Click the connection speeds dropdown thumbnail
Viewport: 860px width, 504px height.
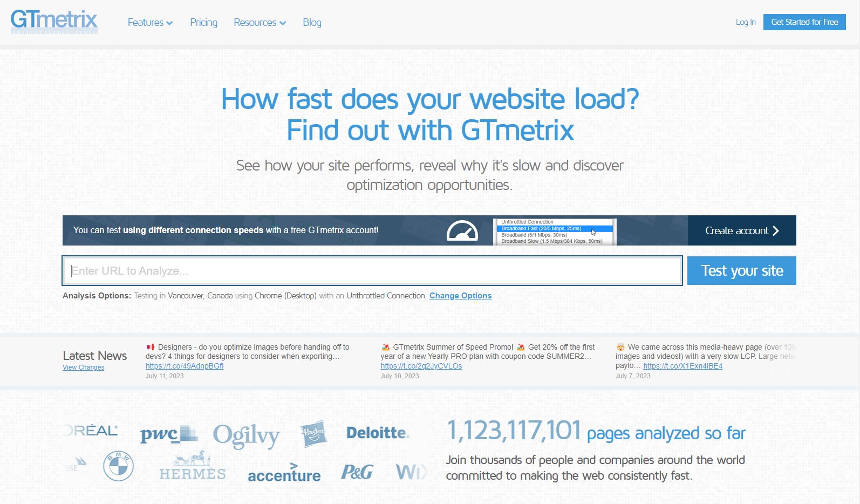pos(555,231)
